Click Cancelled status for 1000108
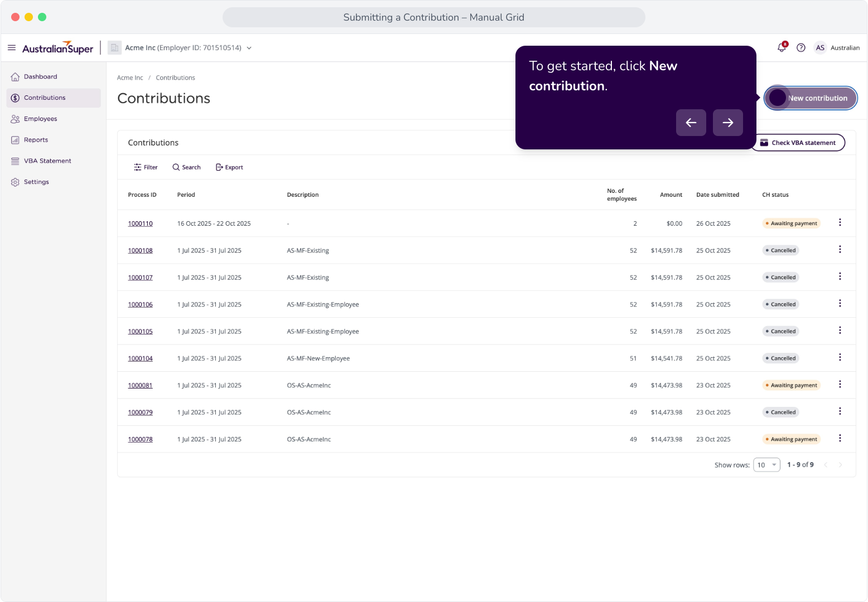The width and height of the screenshot is (868, 602). point(781,251)
